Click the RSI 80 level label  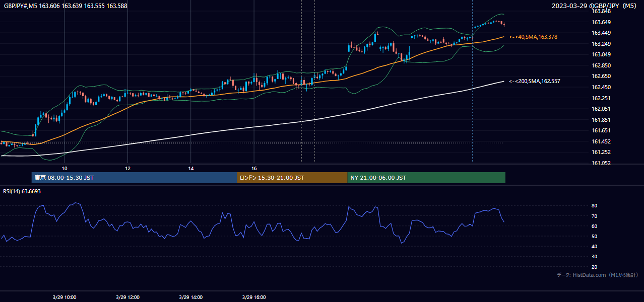click(595, 206)
